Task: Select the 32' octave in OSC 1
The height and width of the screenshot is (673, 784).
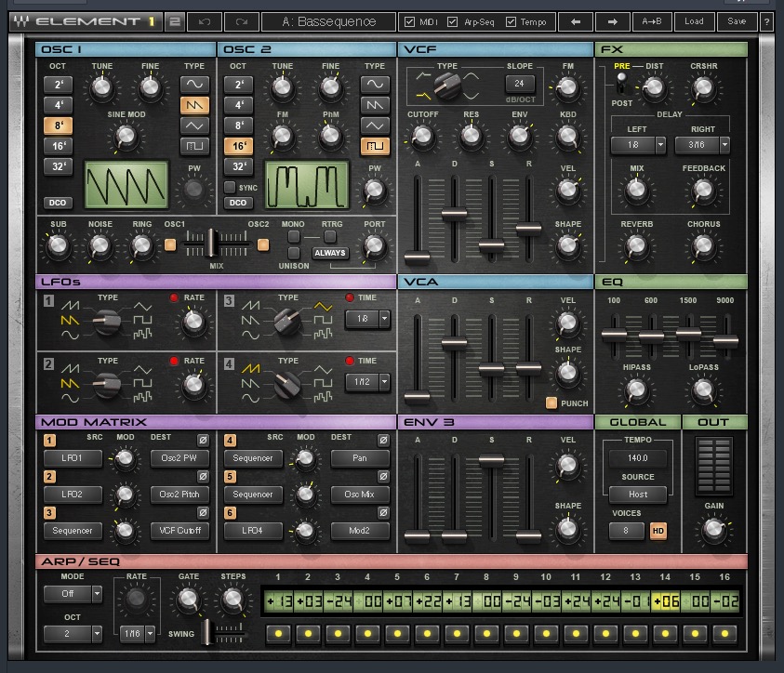Action: [58, 167]
